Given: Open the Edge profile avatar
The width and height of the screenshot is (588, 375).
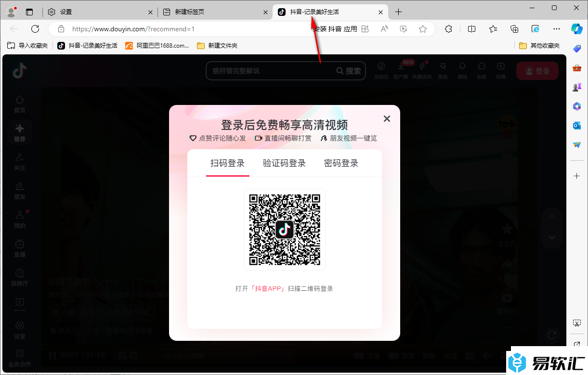Looking at the screenshot, I should click(x=12, y=12).
